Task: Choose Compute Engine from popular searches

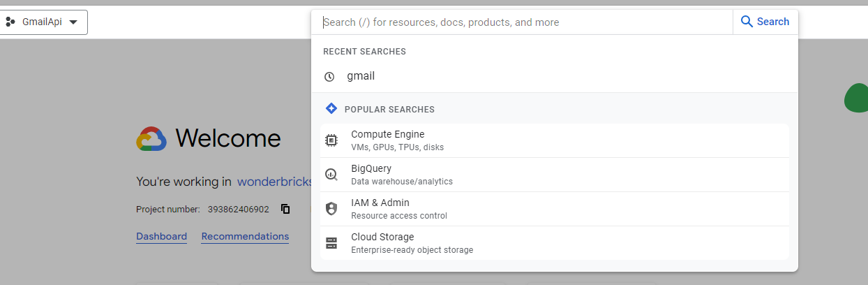Action: (x=555, y=140)
